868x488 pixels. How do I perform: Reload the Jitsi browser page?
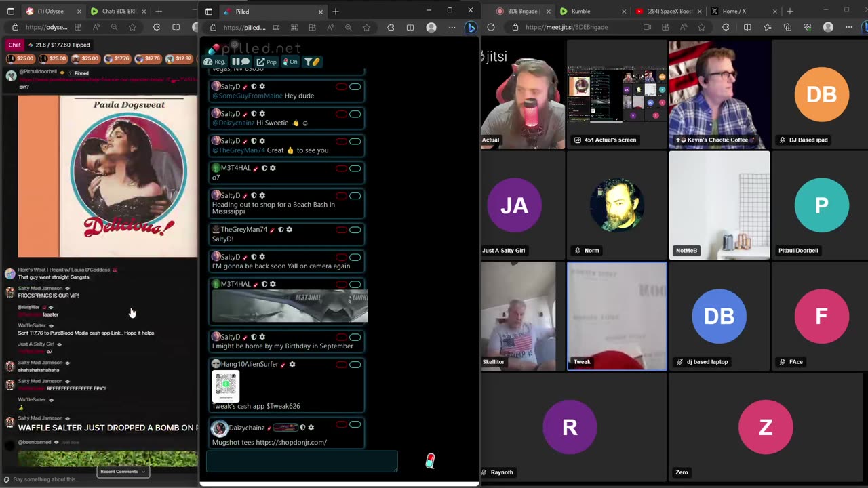click(x=491, y=27)
